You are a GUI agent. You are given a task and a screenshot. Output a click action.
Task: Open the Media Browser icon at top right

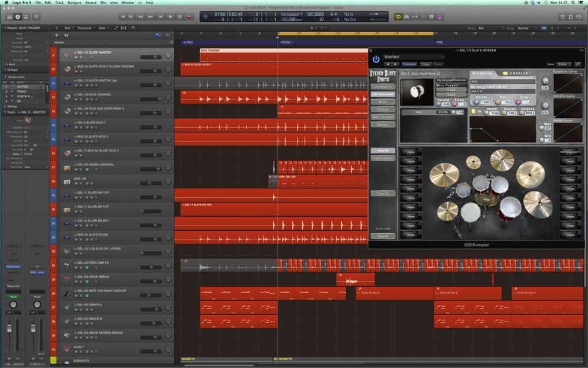tap(579, 17)
